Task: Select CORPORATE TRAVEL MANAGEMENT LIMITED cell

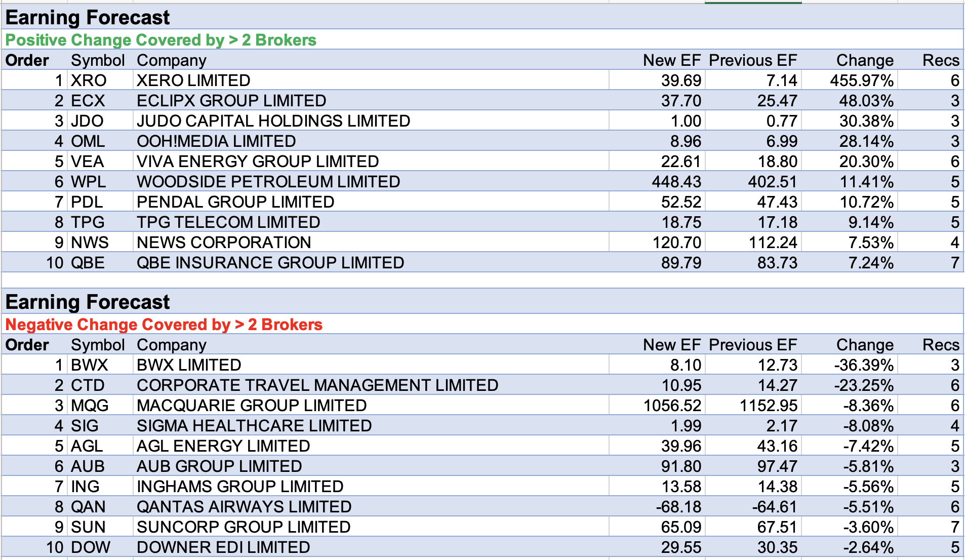Action: pos(317,385)
